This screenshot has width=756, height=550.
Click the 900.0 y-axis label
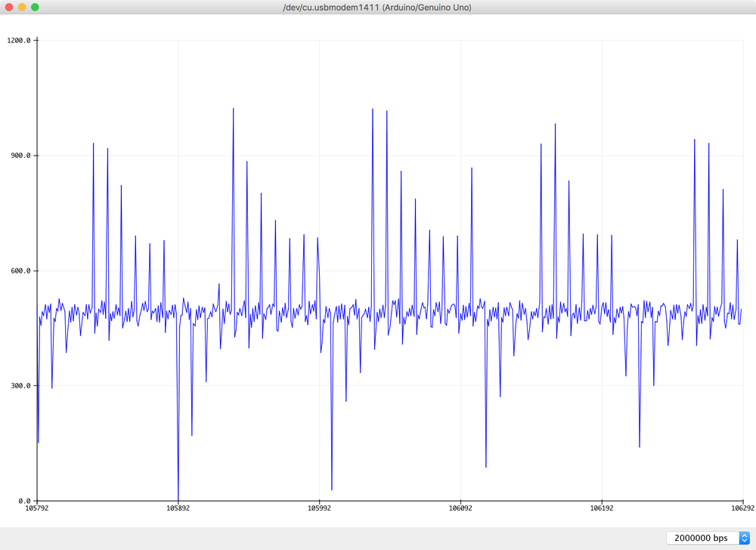[x=20, y=156]
